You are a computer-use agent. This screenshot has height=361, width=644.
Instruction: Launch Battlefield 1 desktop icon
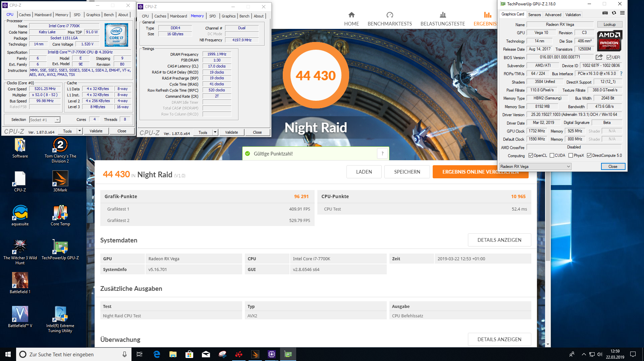point(20,283)
